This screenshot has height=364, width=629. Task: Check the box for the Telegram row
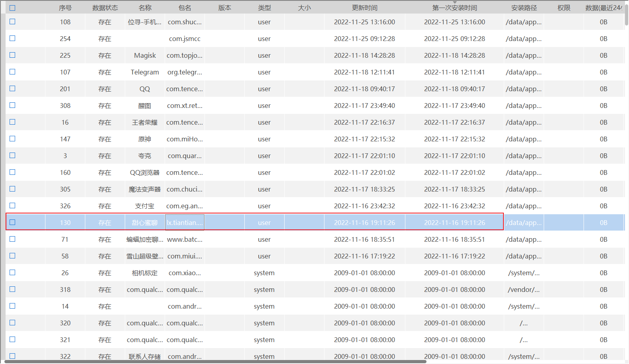(x=12, y=72)
